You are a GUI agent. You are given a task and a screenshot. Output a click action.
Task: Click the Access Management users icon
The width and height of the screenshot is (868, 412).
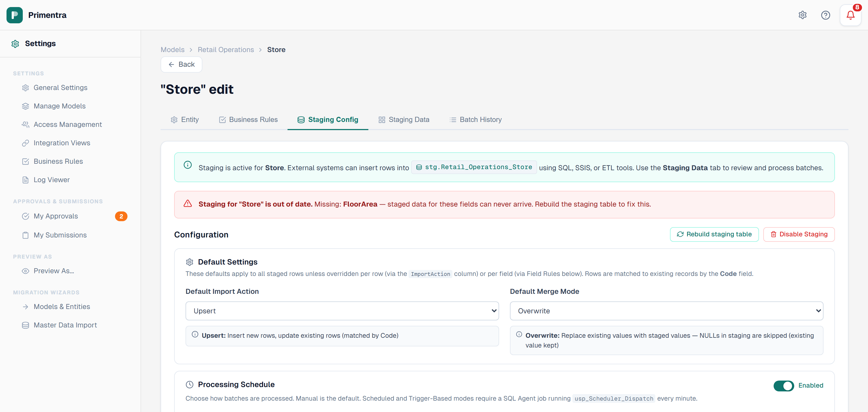25,125
